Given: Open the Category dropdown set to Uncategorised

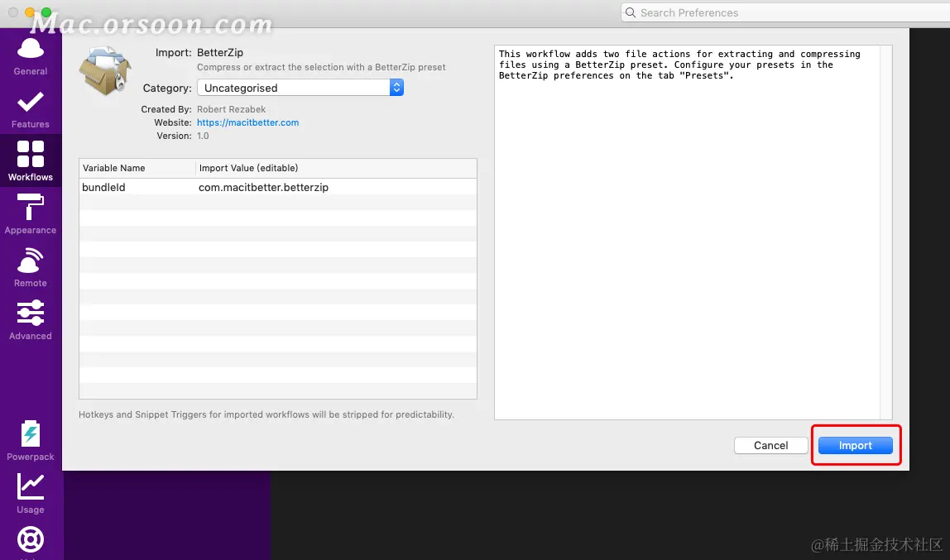Looking at the screenshot, I should [300, 88].
